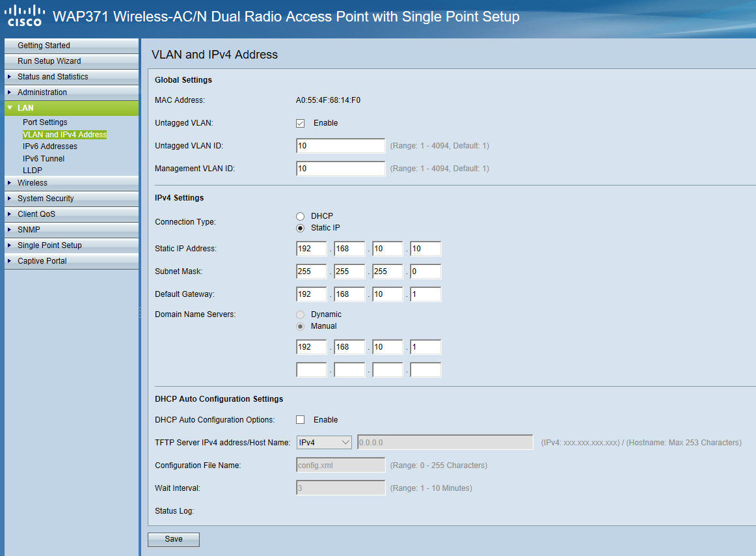Click the TFTP server address field

446,443
